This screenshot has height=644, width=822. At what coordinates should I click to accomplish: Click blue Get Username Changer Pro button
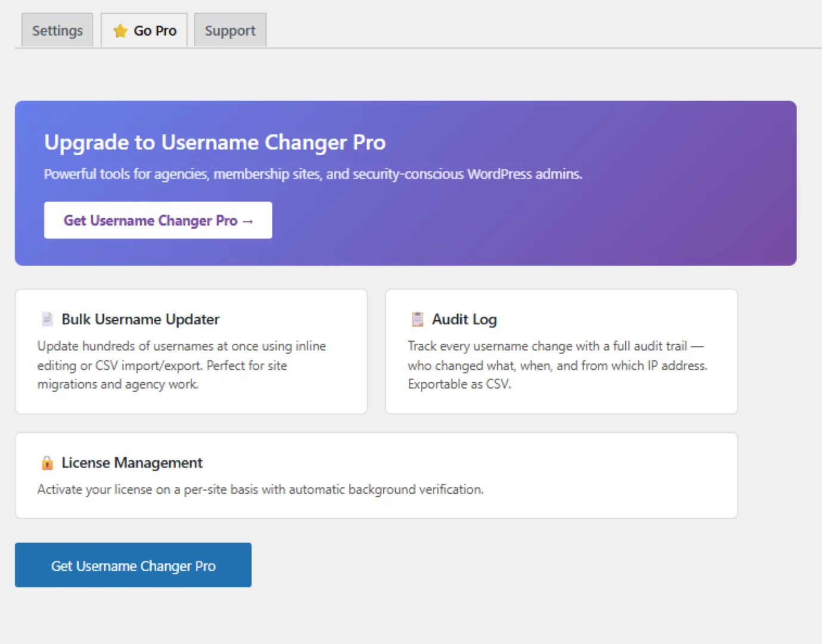point(133,565)
